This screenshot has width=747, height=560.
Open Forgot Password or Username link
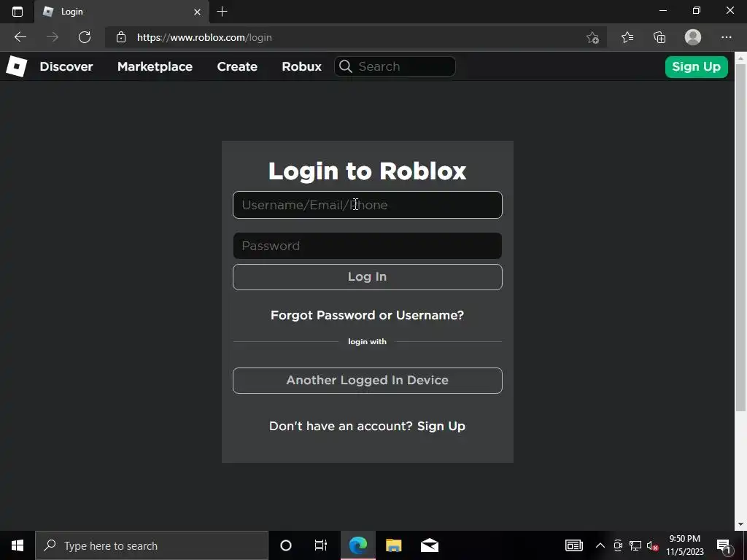(x=368, y=315)
